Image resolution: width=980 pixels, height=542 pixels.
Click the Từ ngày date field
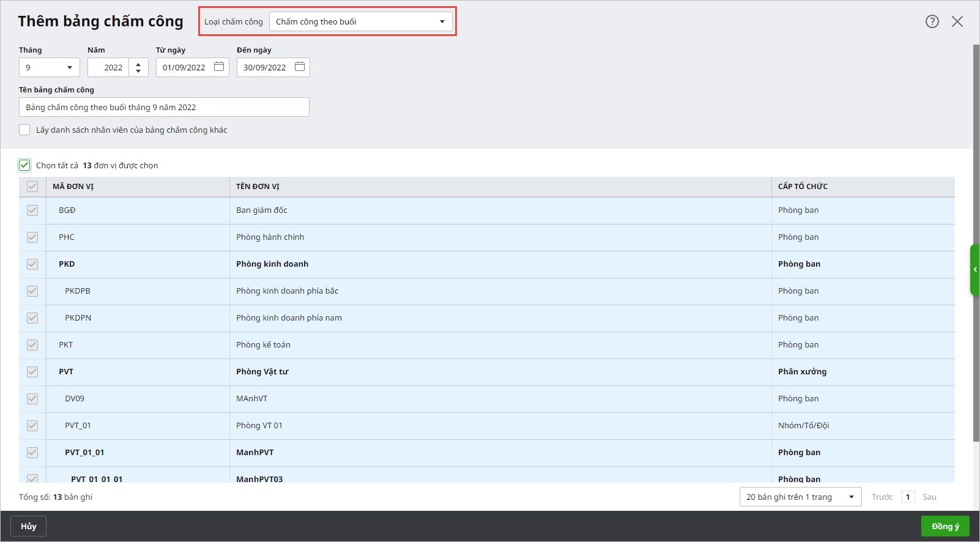point(193,67)
